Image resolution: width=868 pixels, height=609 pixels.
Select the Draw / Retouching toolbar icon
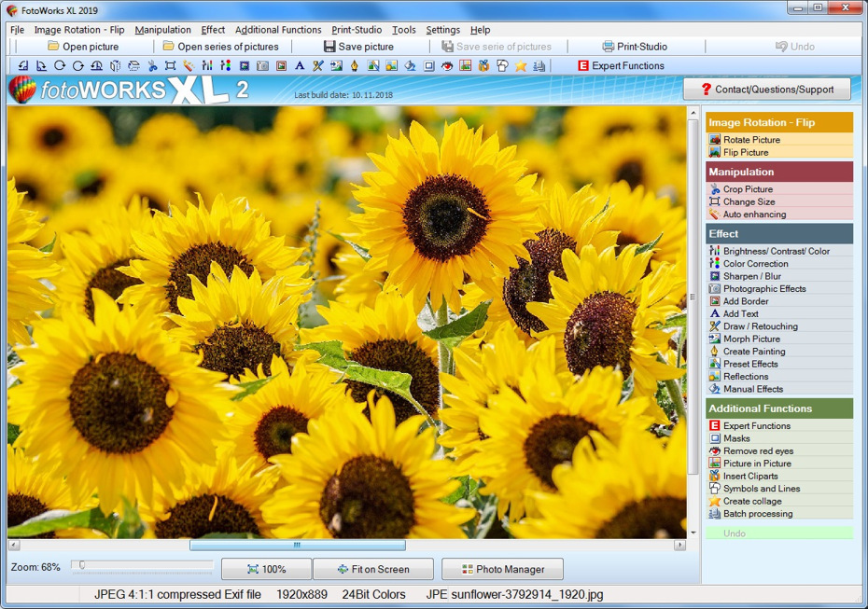tap(317, 66)
